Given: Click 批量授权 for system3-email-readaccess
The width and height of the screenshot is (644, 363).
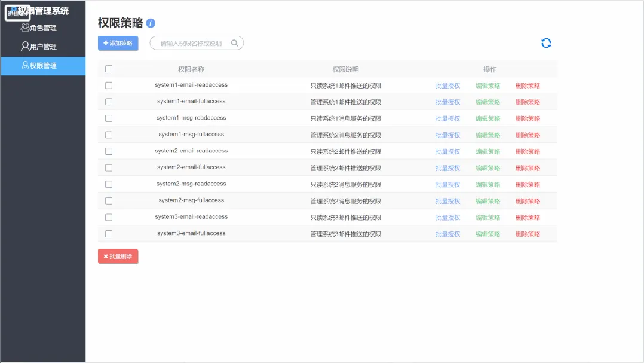Looking at the screenshot, I should click(x=447, y=218).
